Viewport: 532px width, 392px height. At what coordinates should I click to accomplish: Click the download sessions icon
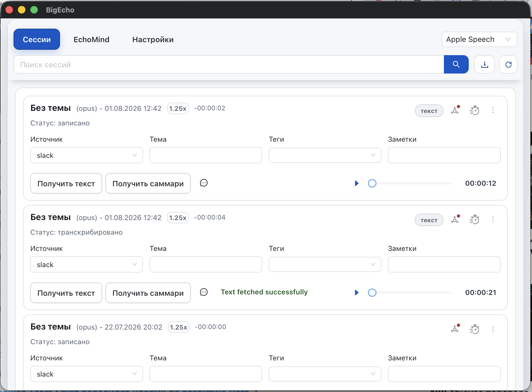click(484, 64)
